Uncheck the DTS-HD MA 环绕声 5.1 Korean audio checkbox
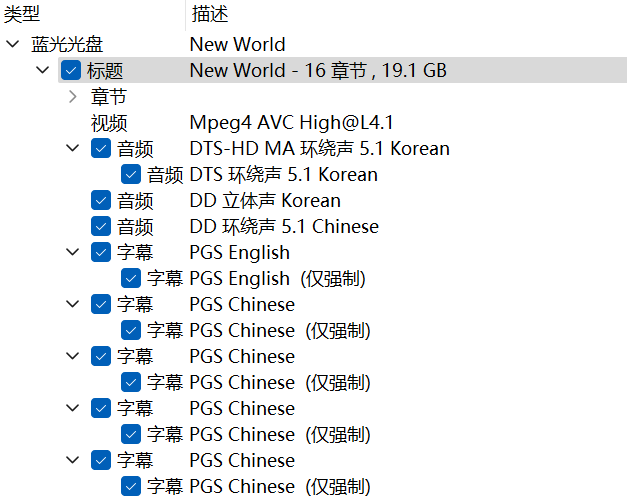 click(101, 148)
